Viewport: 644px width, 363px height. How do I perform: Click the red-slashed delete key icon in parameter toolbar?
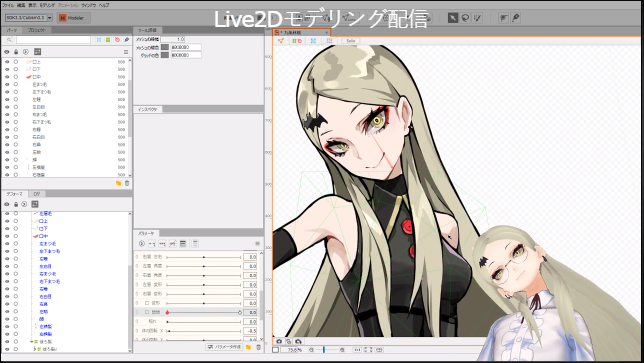(172, 244)
